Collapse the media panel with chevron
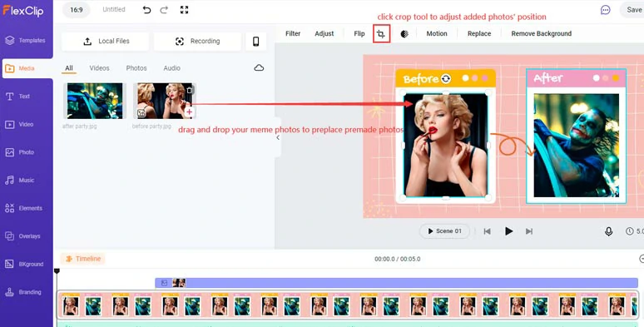Image resolution: width=644 pixels, height=327 pixels. point(278,137)
